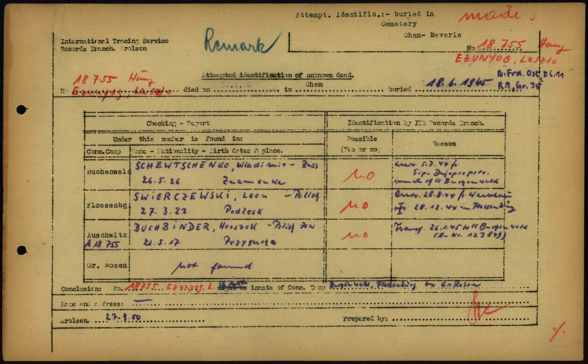The height and width of the screenshot is (364, 588).
Task: Click the SCHEWTSCHENKO name entry
Action: (x=182, y=166)
